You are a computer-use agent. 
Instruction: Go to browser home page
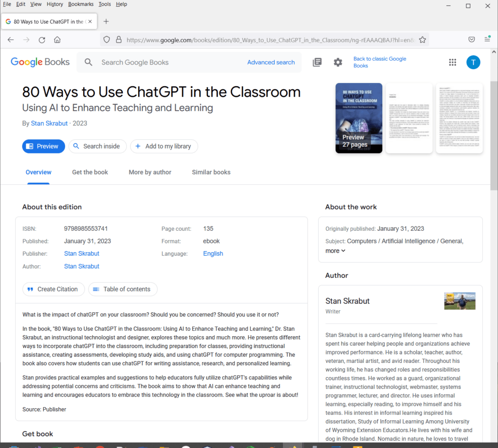(57, 40)
